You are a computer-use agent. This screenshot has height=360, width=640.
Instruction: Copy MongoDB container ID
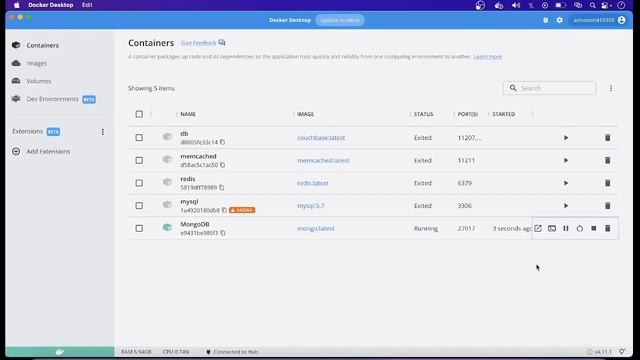223,233
